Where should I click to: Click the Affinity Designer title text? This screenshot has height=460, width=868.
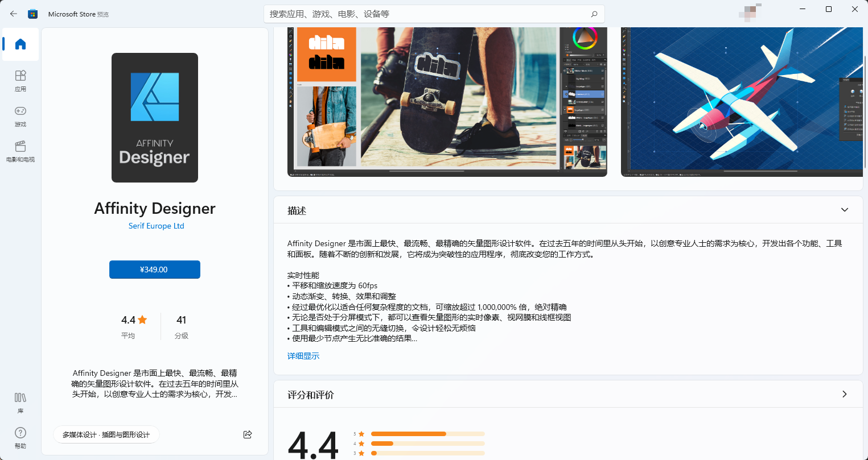point(155,209)
